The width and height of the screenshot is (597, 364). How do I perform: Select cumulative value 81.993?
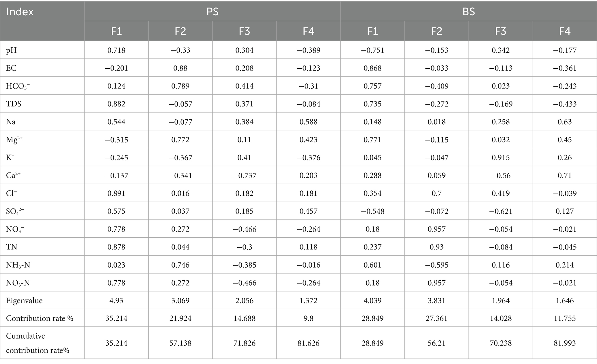[x=565, y=343]
